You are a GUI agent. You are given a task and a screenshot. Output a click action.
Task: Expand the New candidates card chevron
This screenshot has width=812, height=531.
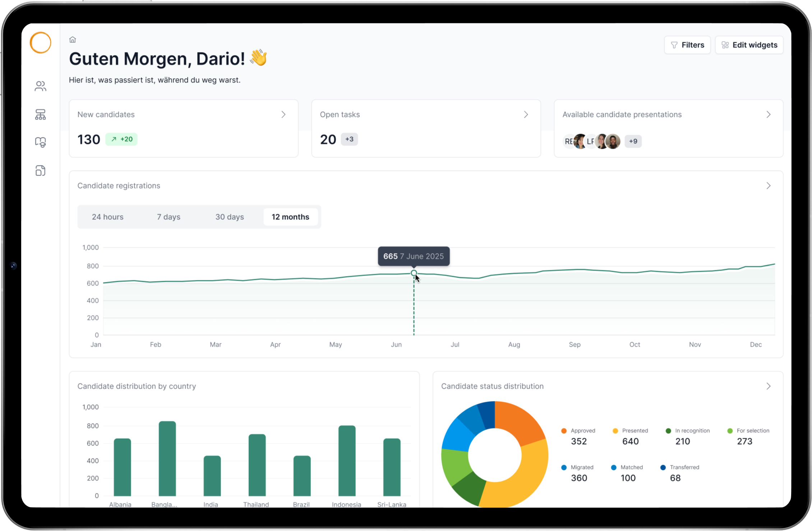(x=283, y=115)
